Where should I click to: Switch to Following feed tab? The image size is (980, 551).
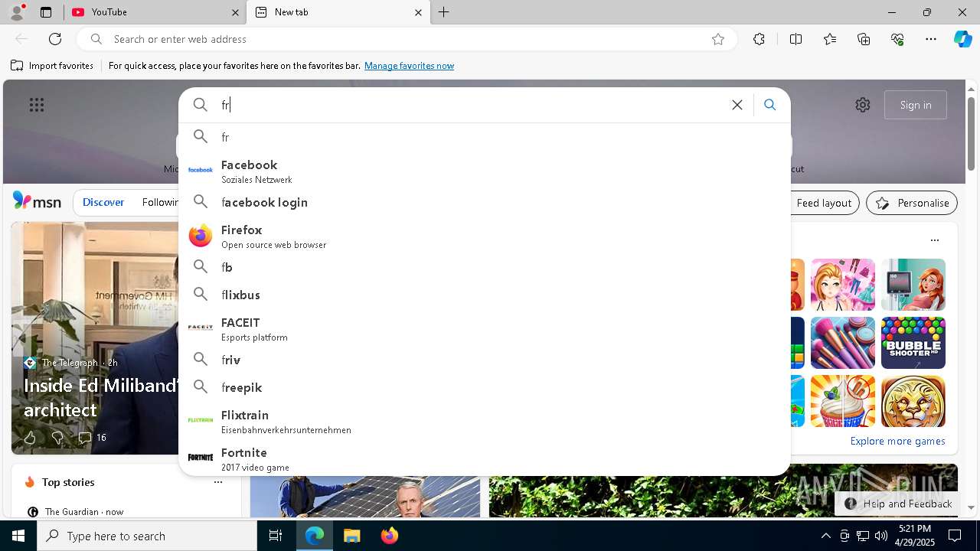click(159, 202)
